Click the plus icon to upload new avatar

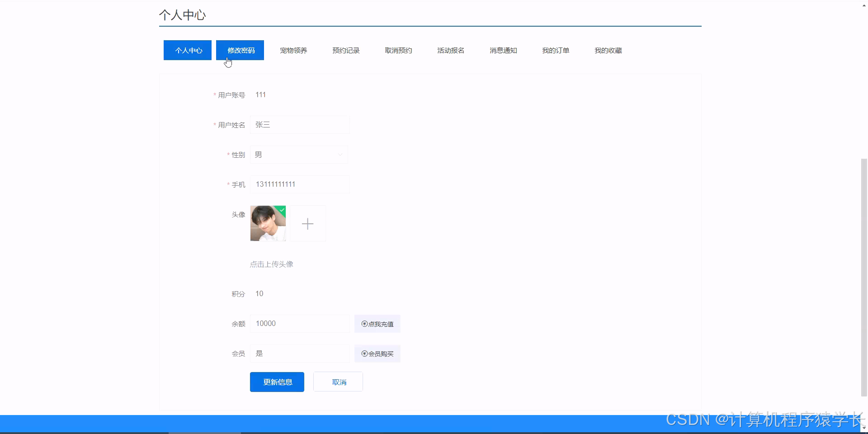click(308, 223)
